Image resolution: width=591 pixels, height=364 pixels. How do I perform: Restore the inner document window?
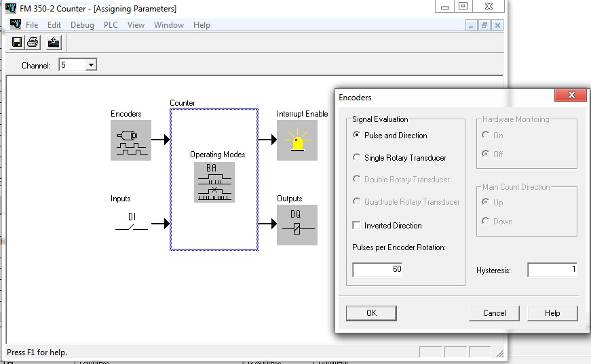tap(484, 25)
